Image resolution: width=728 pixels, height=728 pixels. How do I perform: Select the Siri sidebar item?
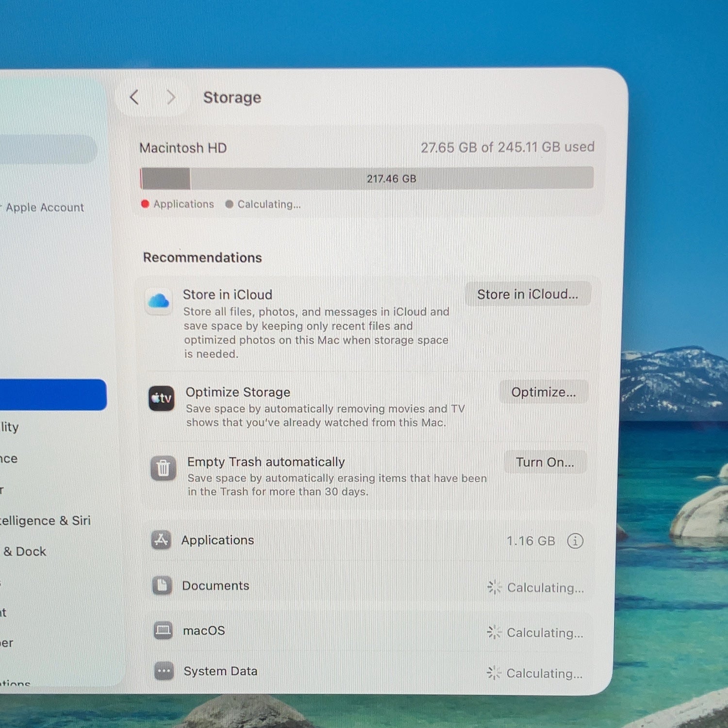click(x=45, y=521)
